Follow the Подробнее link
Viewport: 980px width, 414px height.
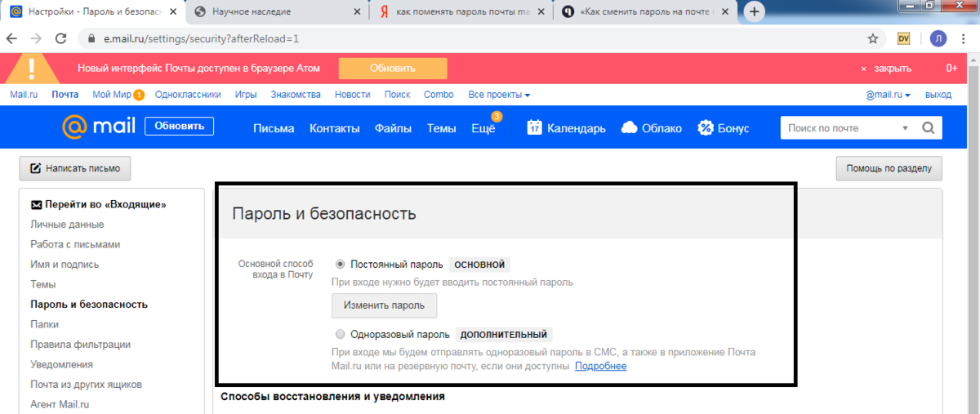coord(600,366)
